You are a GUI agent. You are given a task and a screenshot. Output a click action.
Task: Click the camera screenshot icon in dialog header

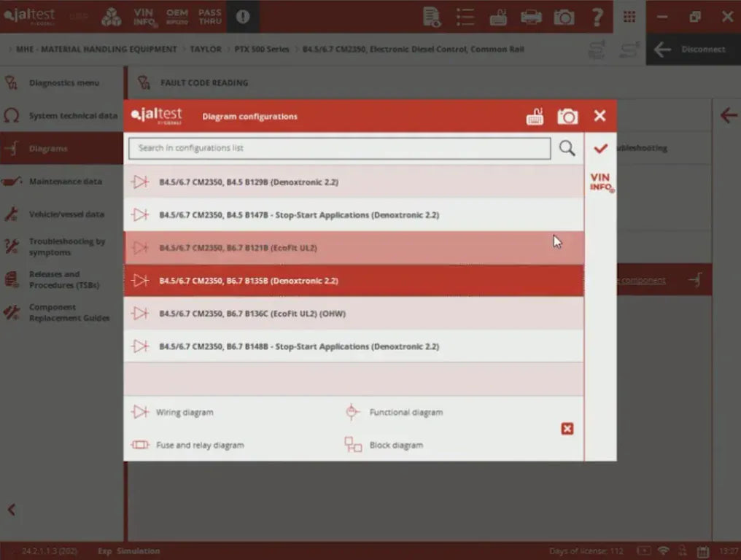pos(567,117)
